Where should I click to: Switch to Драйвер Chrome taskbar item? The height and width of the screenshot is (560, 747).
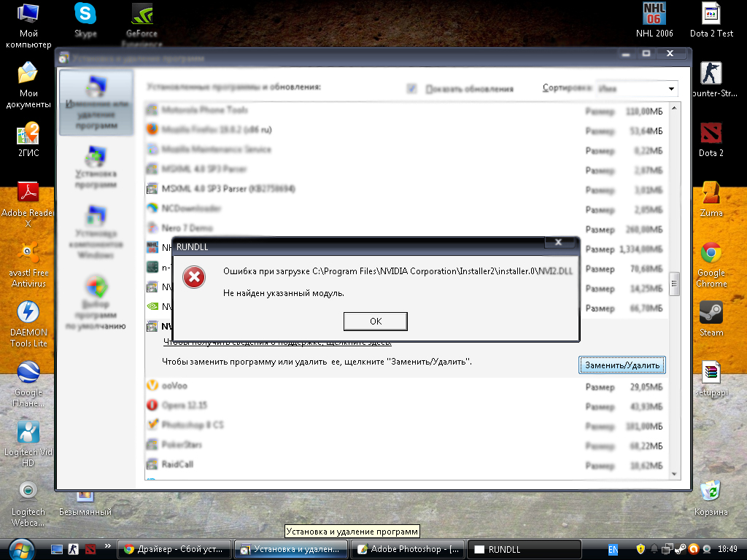[x=175, y=549]
